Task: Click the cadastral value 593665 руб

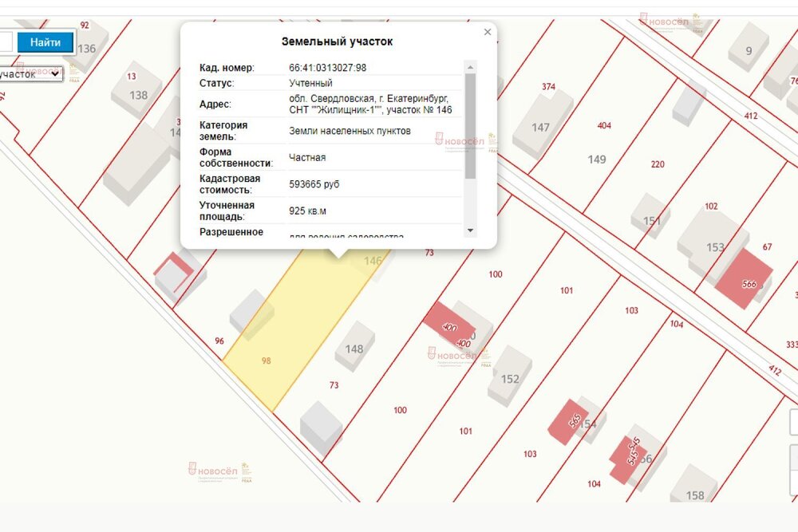Action: tap(314, 184)
